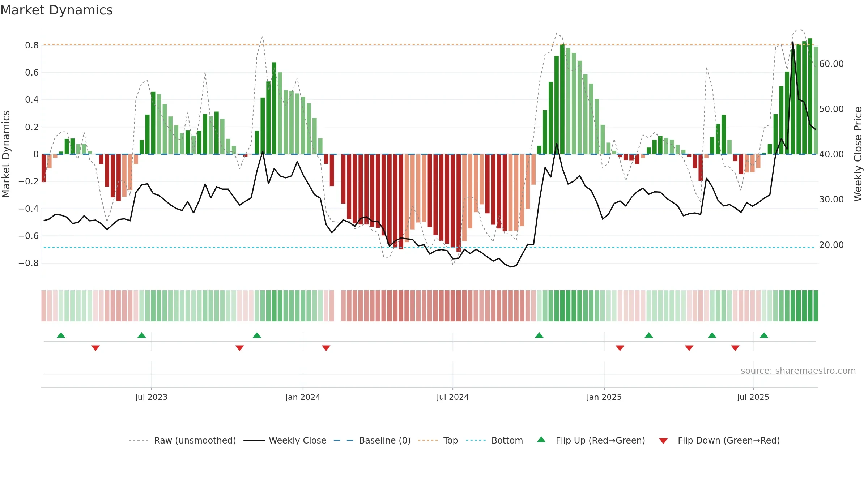
Task: Click the Market Dynamics chart title
Action: (x=56, y=10)
